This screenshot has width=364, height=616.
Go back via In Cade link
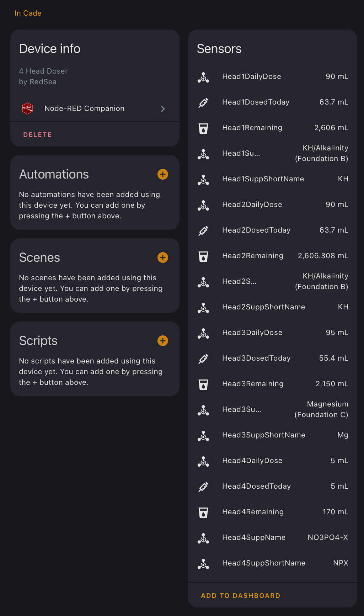coord(28,13)
